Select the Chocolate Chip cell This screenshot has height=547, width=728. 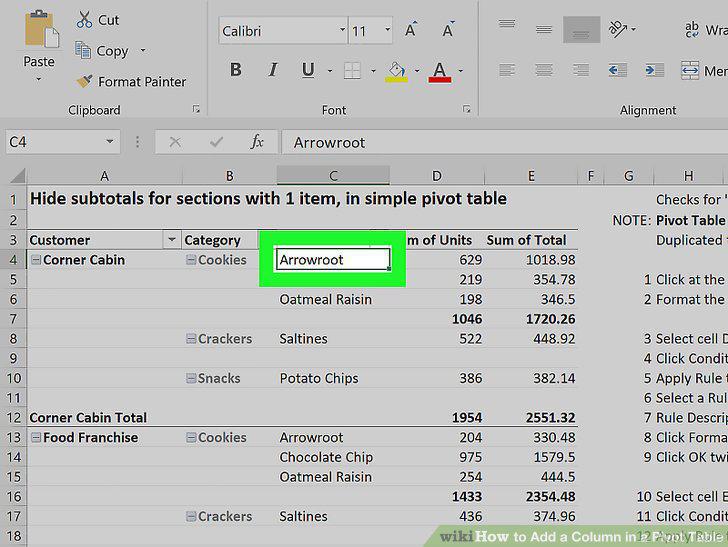333,457
